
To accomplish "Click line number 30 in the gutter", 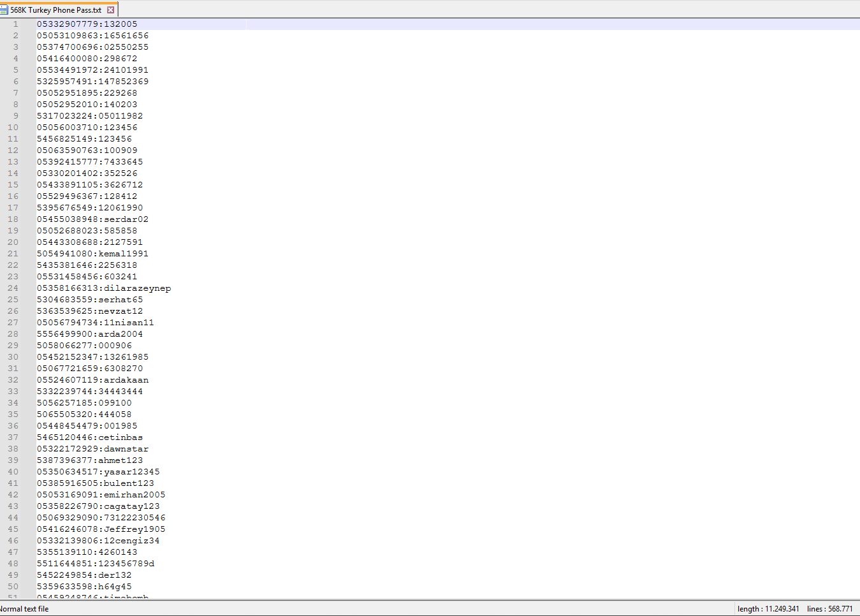I will click(x=13, y=357).
